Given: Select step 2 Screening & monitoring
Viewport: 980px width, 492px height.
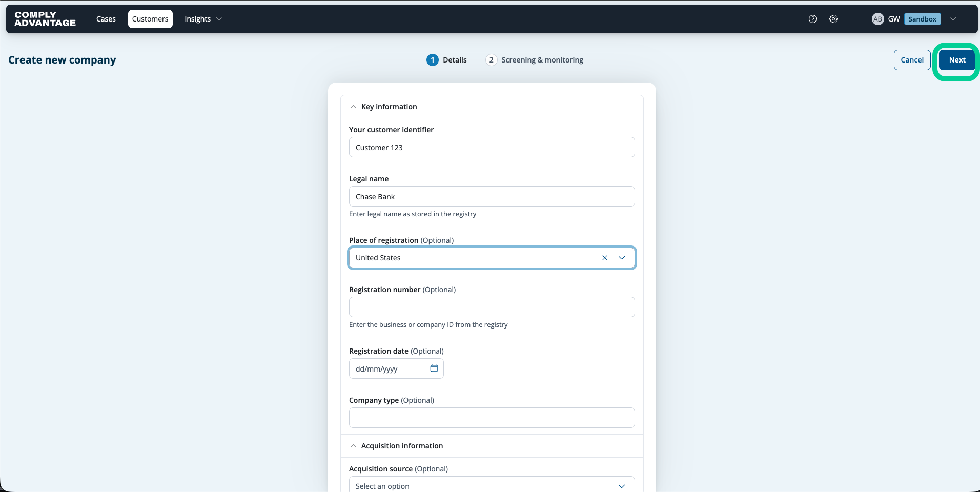Looking at the screenshot, I should tap(534, 60).
